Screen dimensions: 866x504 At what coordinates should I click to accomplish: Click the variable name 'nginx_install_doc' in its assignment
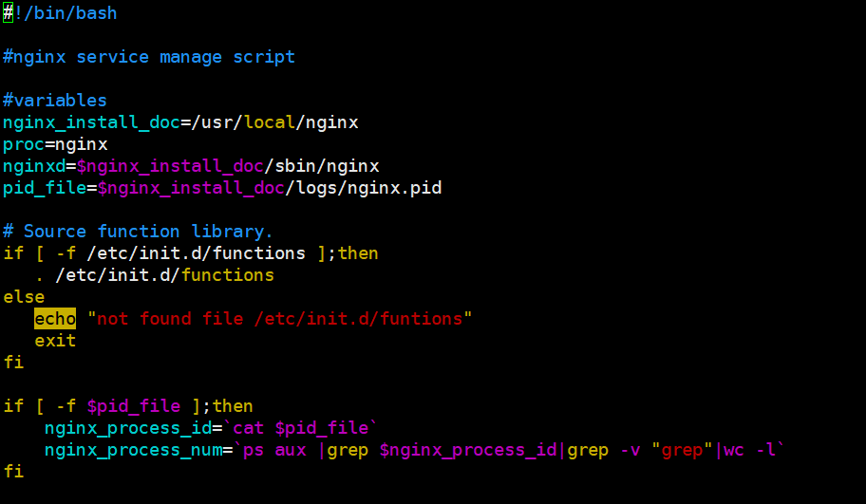coord(92,122)
